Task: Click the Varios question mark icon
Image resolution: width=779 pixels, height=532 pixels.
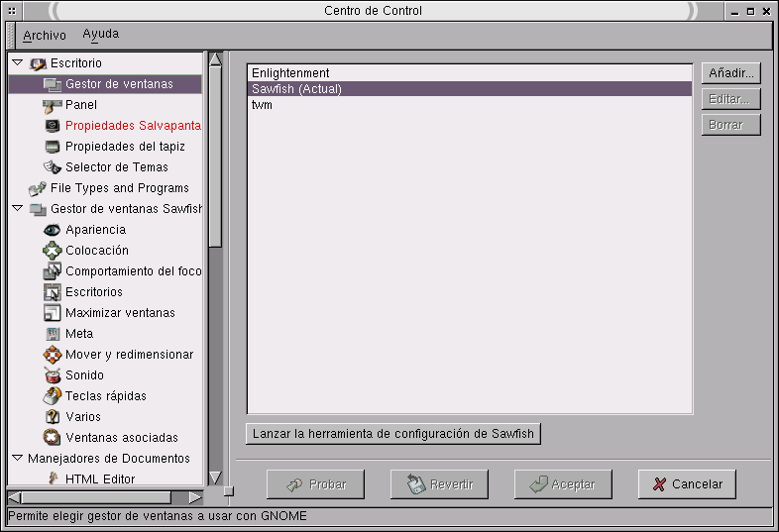Action: [x=53, y=417]
